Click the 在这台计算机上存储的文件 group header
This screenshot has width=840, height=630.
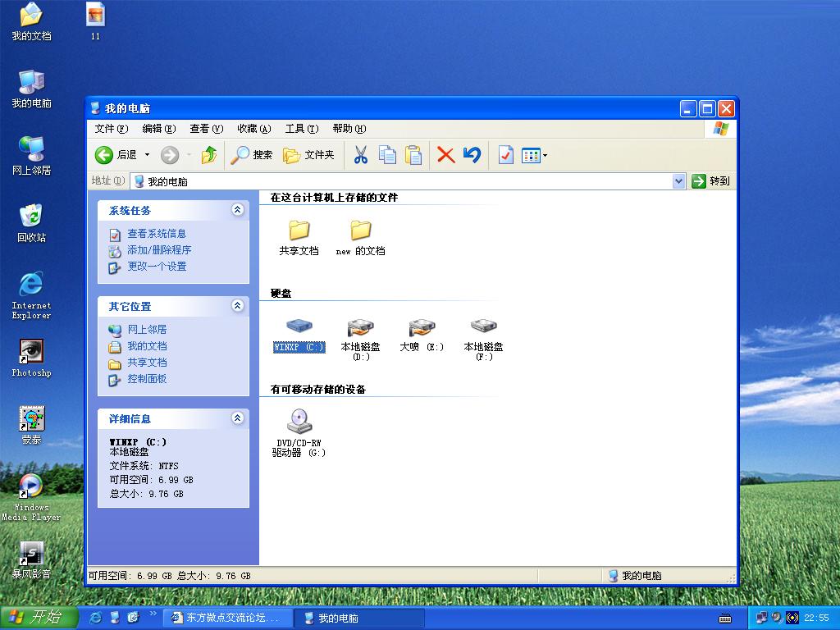(334, 197)
